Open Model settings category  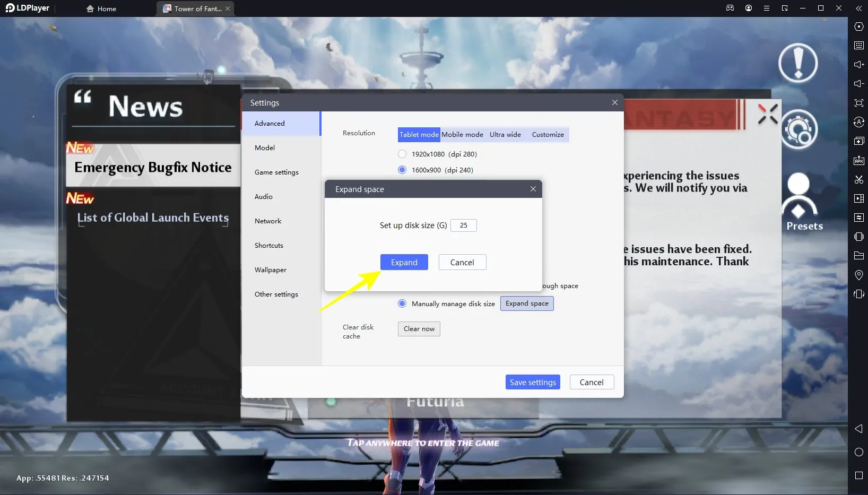pyautogui.click(x=281, y=148)
